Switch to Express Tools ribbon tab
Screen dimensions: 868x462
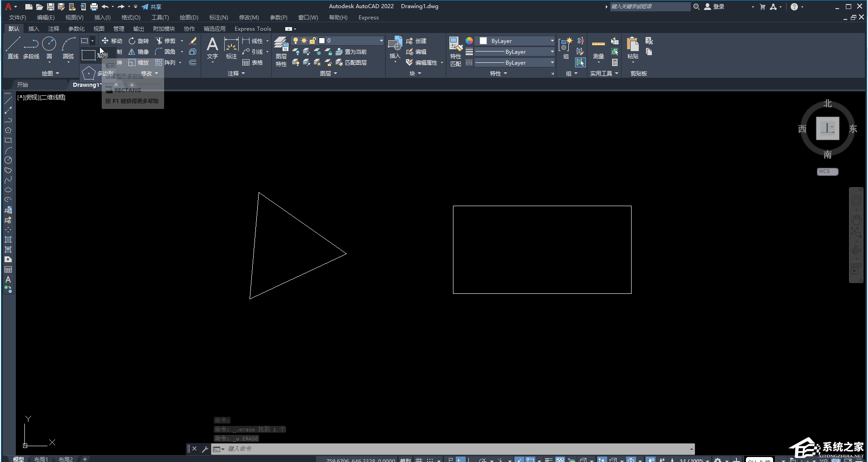tap(253, 28)
